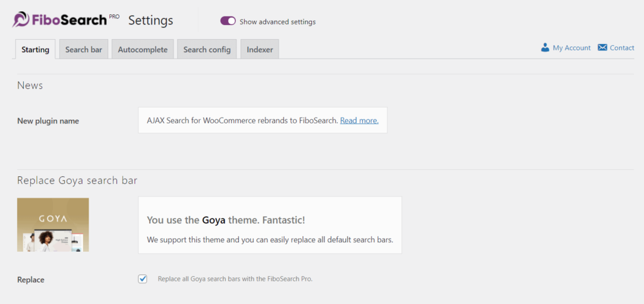This screenshot has height=304, width=644.
Task: Click the Replace all Goya search bars label
Action: pyautogui.click(x=235, y=279)
